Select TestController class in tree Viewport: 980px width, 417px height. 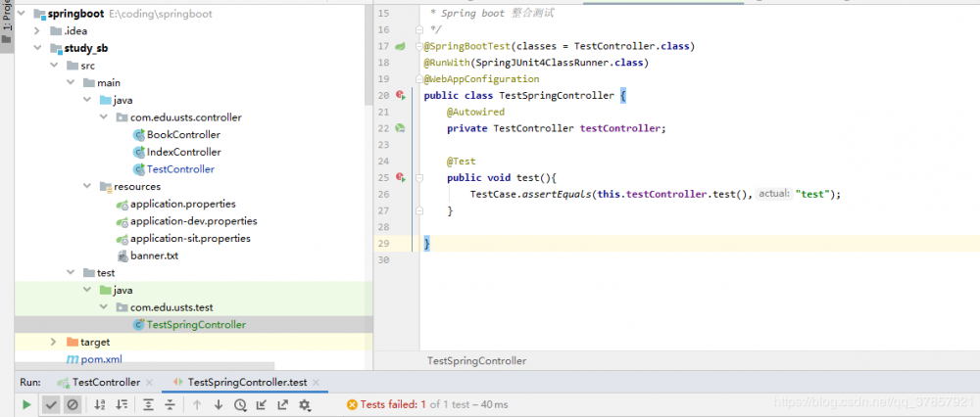[x=180, y=169]
